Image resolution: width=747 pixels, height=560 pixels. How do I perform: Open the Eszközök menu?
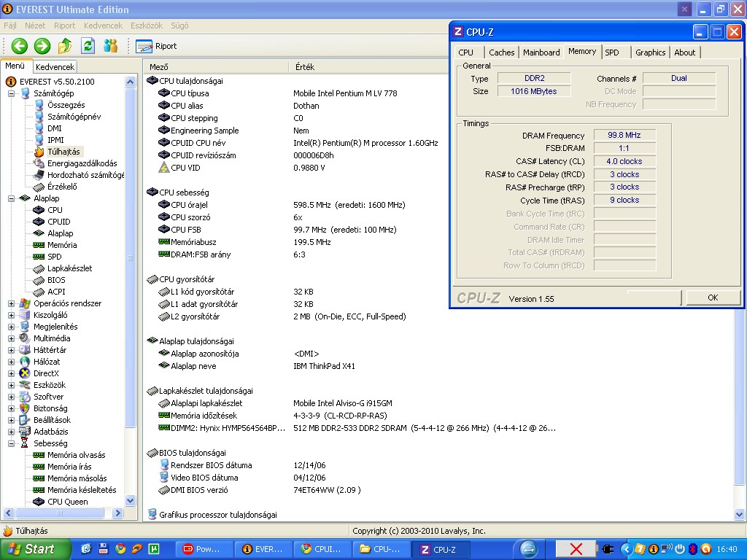click(x=146, y=26)
